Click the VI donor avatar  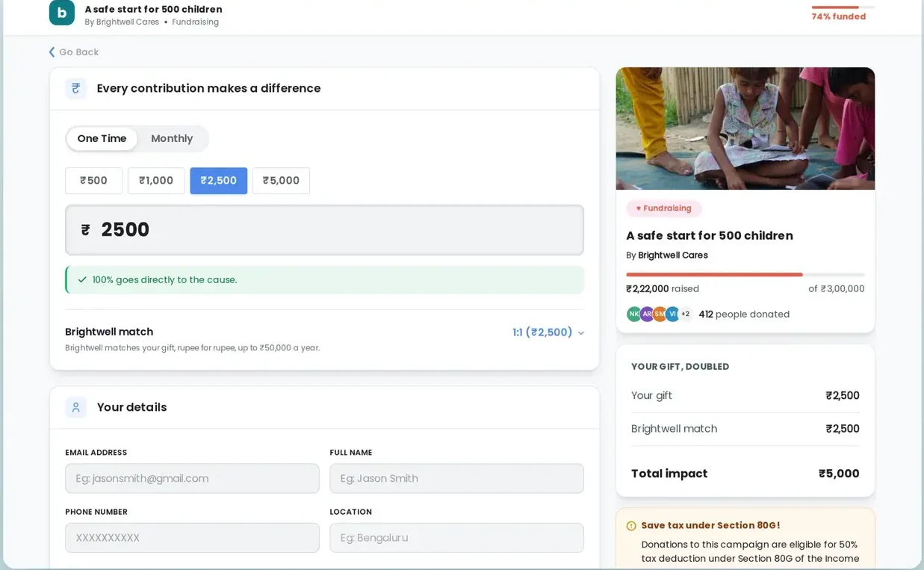click(x=672, y=315)
